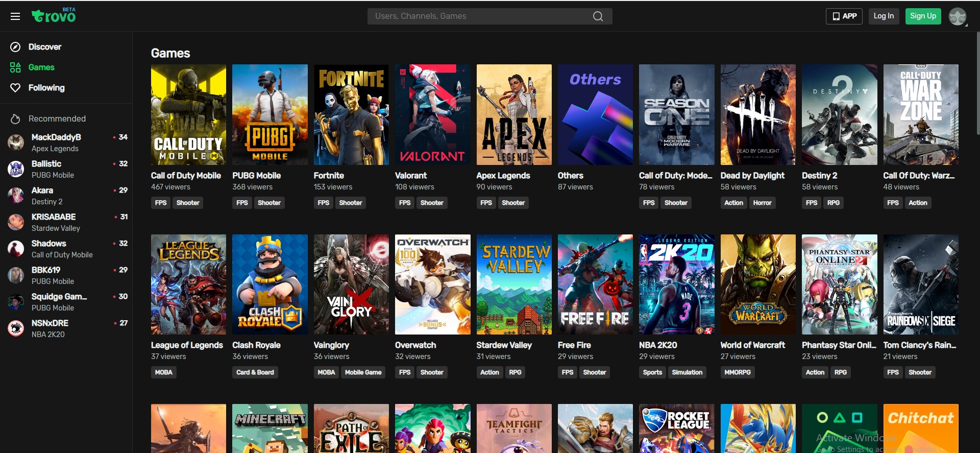
Task: Click the Horror tag under Dead by Daylight
Action: click(x=762, y=203)
